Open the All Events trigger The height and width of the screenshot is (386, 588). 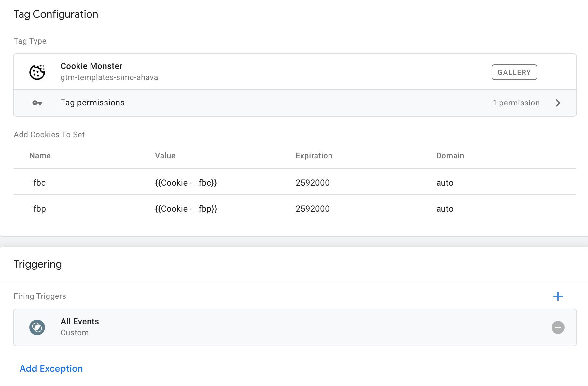(x=295, y=327)
